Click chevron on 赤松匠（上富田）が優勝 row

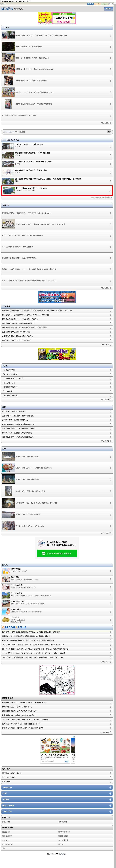110,269
